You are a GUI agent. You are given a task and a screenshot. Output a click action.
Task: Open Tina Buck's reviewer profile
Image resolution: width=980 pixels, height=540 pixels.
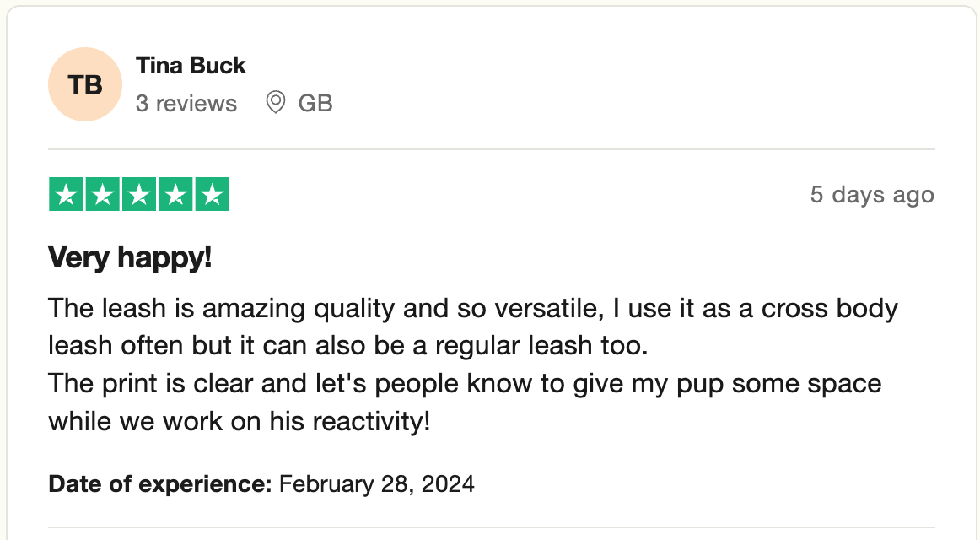pos(191,66)
